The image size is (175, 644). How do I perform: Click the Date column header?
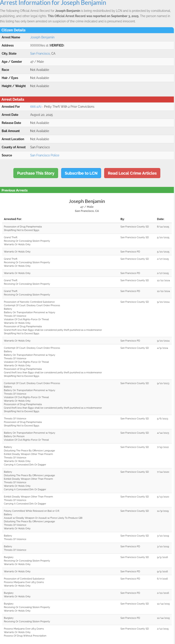click(160, 219)
